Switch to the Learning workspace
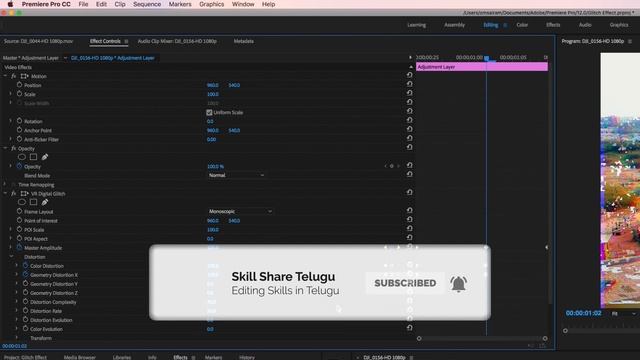 [416, 25]
